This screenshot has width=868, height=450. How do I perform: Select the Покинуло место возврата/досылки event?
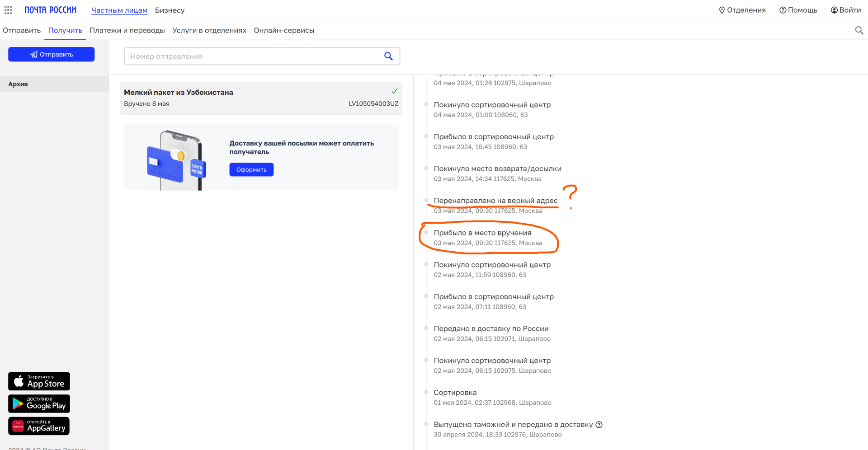(x=497, y=169)
